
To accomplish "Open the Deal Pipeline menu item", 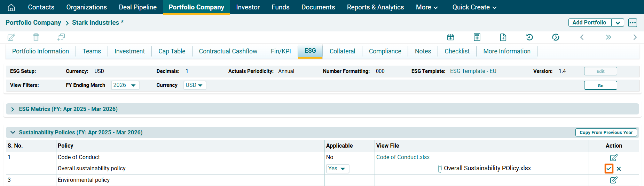I will [x=138, y=7].
